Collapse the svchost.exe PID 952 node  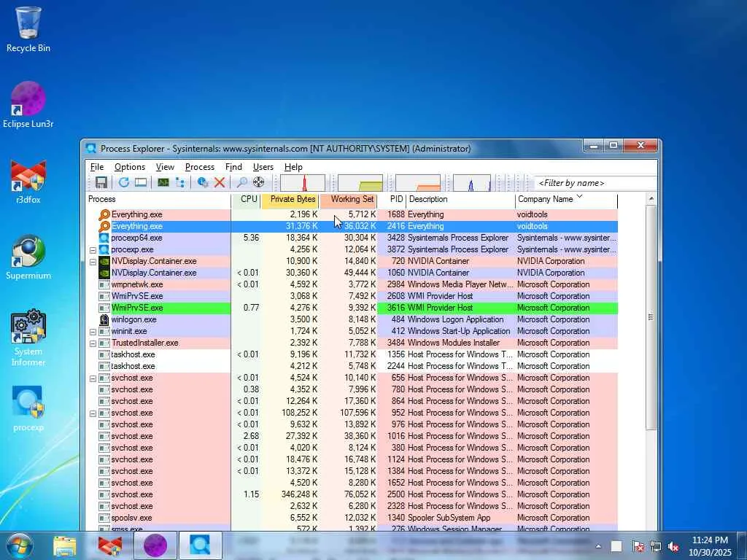[93, 413]
